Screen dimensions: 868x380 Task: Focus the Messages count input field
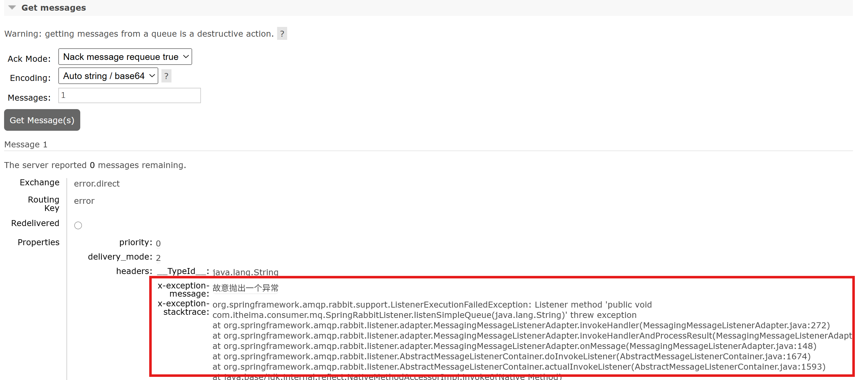pos(129,96)
